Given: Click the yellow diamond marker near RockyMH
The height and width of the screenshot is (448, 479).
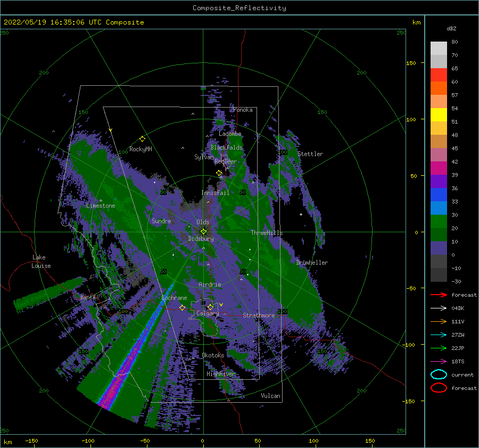Looking at the screenshot, I should pos(142,139).
